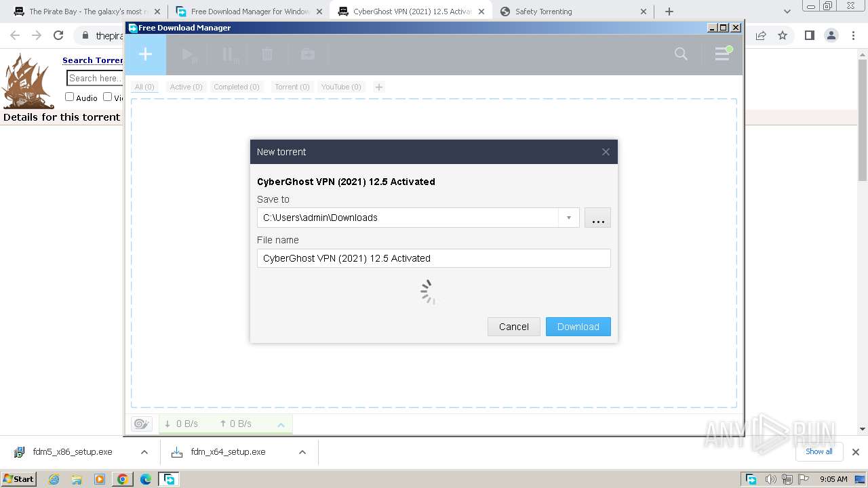Toggle snail speed mode icon

click(141, 424)
